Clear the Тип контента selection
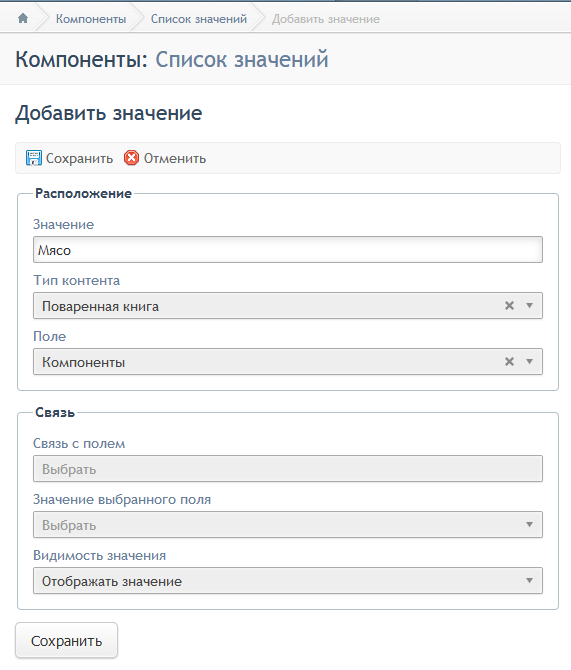The height and width of the screenshot is (670, 571). coord(509,306)
